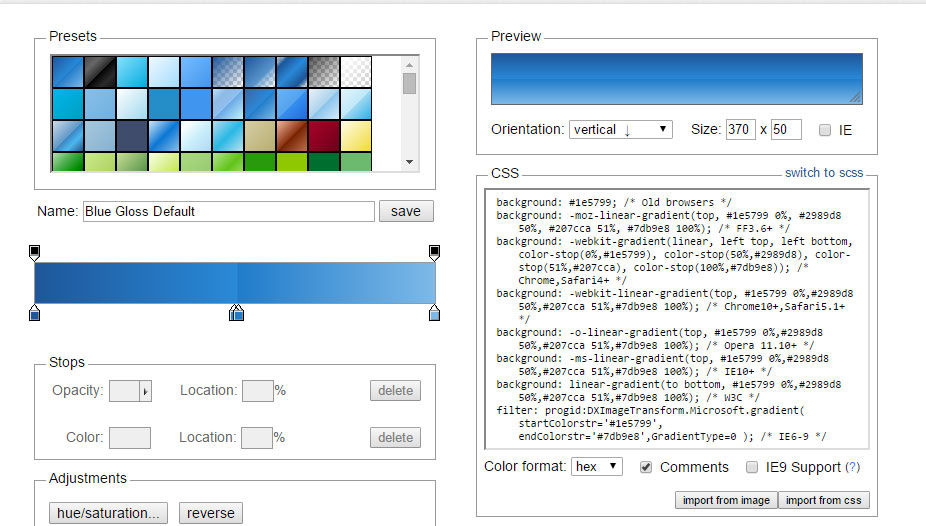Choose the deep forest green preset

(324, 162)
